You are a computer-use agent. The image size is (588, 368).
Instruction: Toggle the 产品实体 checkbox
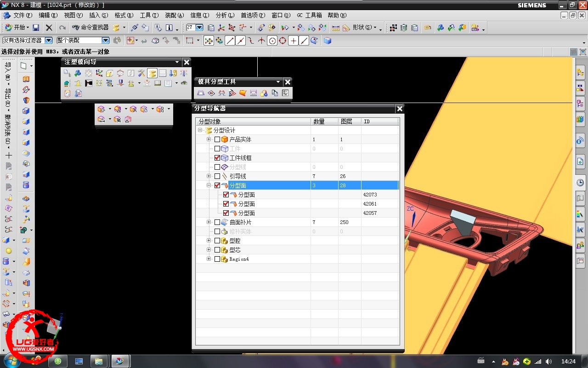(217, 139)
